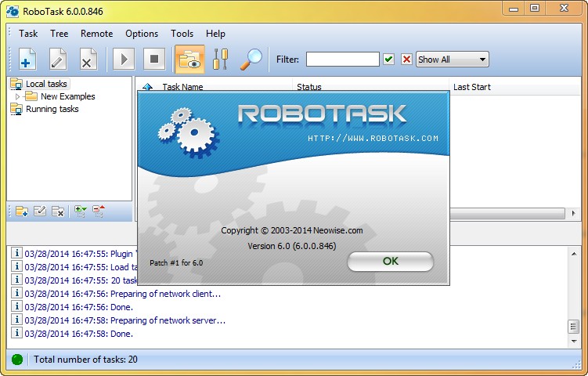Click the magnifying glass search icon

pyautogui.click(x=251, y=59)
